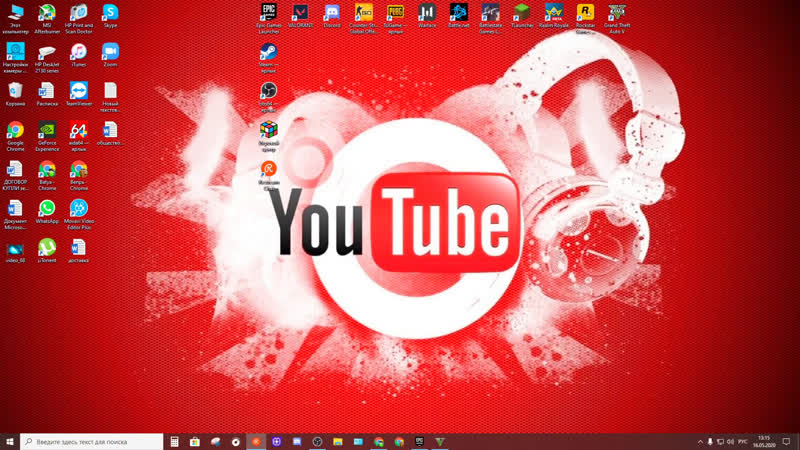Open Battle.net desktop shortcut
Image resolution: width=800 pixels, height=450 pixels.
coord(459,16)
